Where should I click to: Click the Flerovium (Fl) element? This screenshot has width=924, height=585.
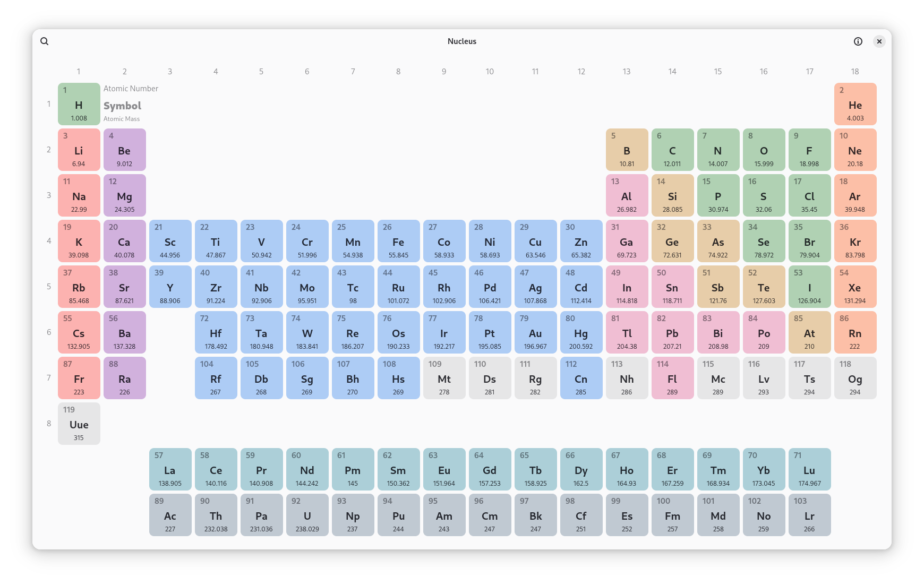[672, 378]
